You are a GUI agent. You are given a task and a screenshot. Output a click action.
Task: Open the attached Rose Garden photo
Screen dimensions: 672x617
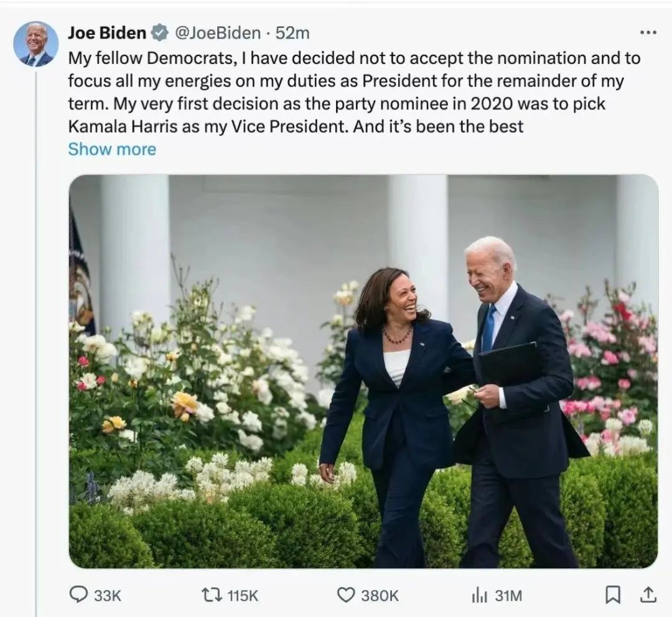(x=363, y=371)
